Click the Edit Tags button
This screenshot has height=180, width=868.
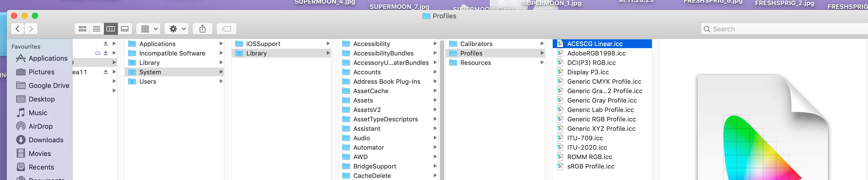tap(227, 29)
